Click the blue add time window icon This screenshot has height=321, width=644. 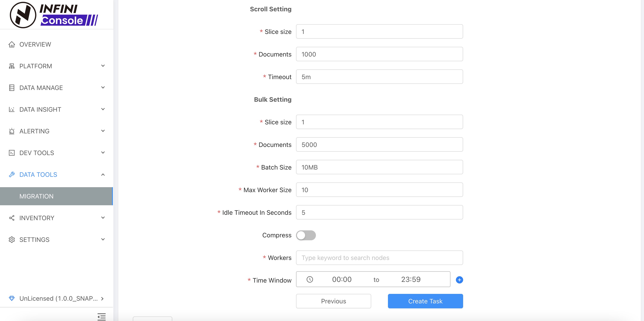(x=459, y=280)
